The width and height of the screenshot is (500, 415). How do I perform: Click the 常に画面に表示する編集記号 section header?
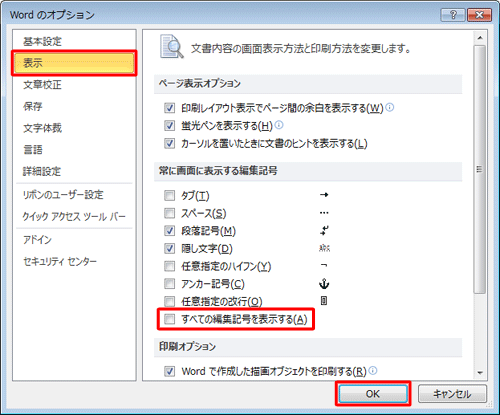coord(308,171)
